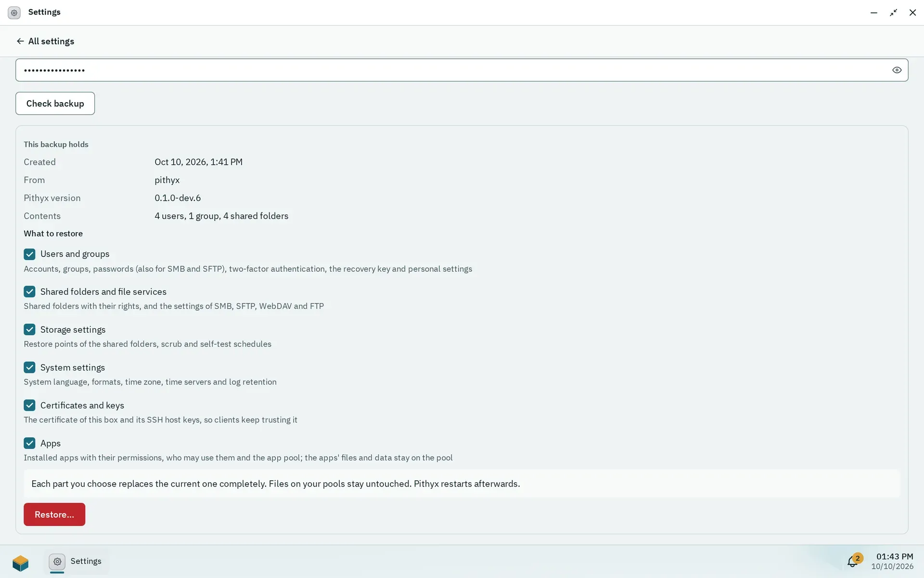Click the clock showing 01:43 PM

click(894, 556)
